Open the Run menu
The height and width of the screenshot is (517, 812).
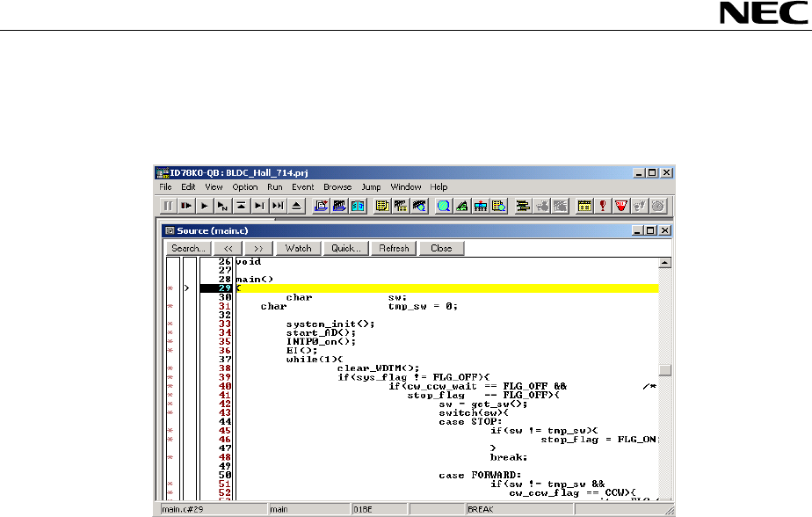tap(275, 187)
